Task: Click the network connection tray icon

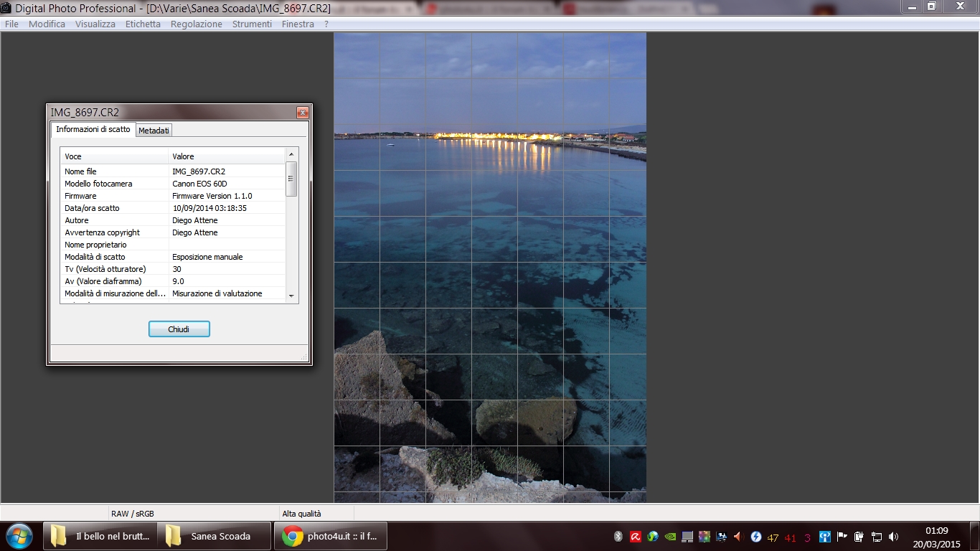Action: tap(877, 537)
